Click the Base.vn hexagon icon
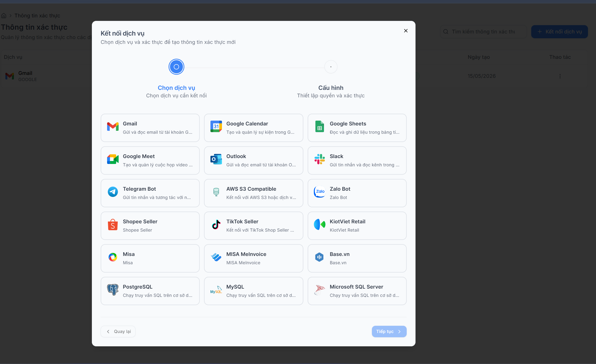The image size is (596, 364). [x=319, y=257]
